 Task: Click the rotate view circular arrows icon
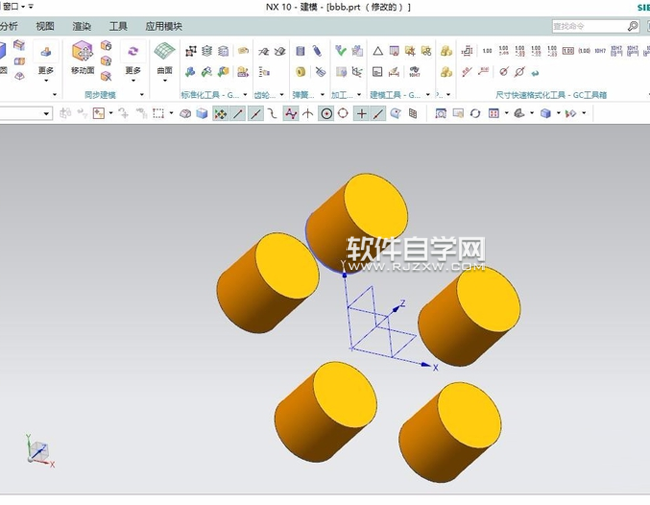point(475,113)
